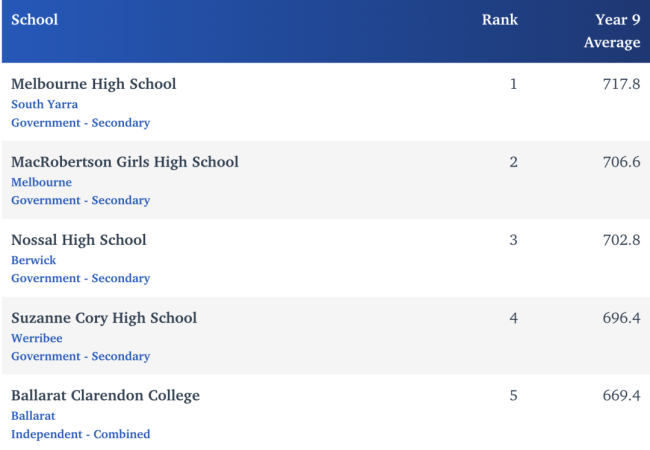Select Government - Secondary under Melbourne High School
The width and height of the screenshot is (650, 450).
pyautogui.click(x=80, y=122)
